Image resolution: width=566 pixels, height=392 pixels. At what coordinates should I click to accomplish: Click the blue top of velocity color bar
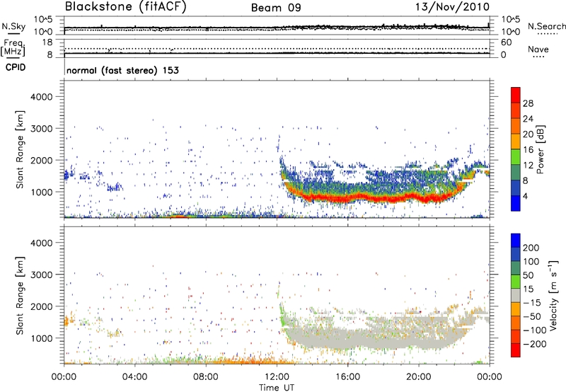tap(516, 241)
